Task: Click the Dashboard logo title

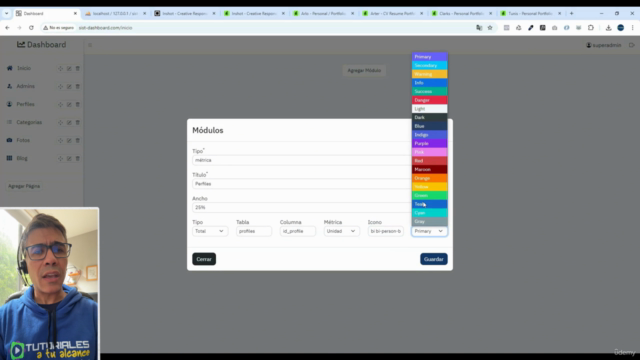Action: pos(42,44)
